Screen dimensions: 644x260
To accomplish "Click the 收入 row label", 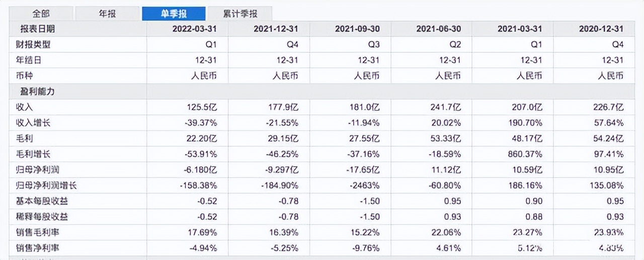I will tap(25, 107).
